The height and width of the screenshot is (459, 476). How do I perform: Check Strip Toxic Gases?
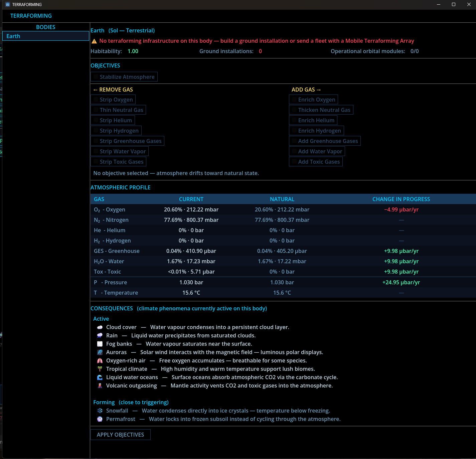(x=118, y=162)
